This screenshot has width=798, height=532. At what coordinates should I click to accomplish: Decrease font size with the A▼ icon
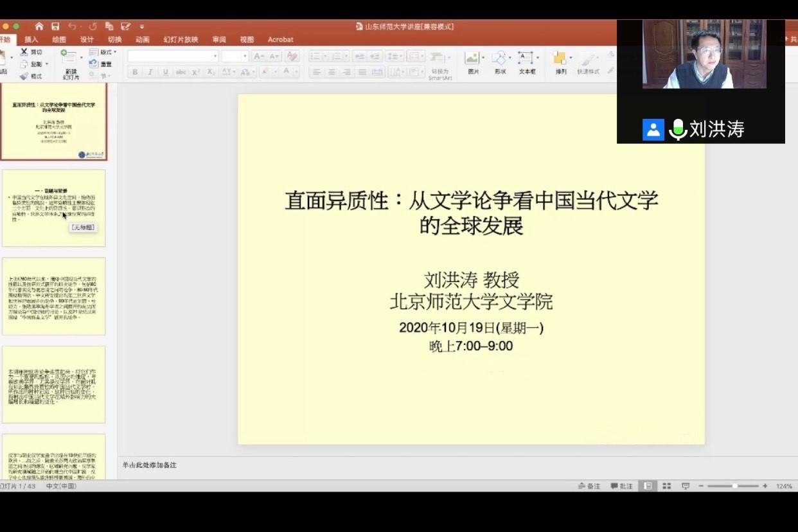274,57
